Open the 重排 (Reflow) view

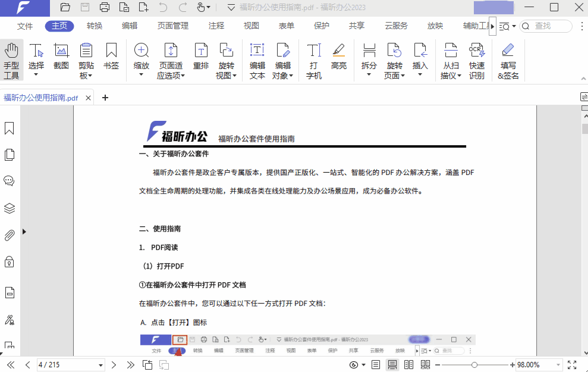click(200, 57)
